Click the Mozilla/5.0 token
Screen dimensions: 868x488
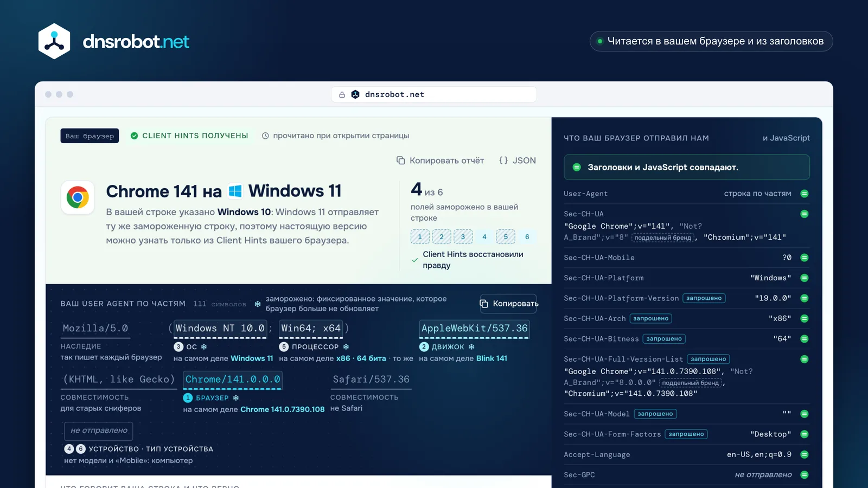coord(95,329)
